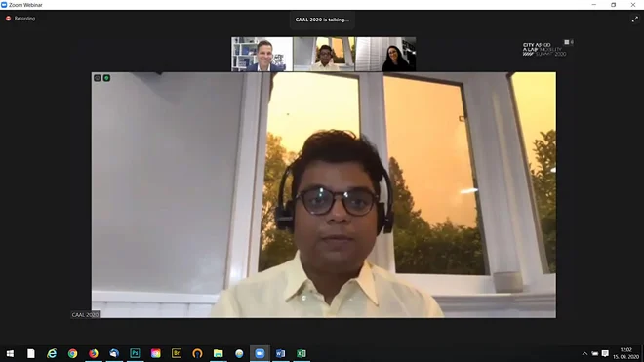Open Microsoft Word from the taskbar
The image size is (644, 362).
pyautogui.click(x=280, y=353)
